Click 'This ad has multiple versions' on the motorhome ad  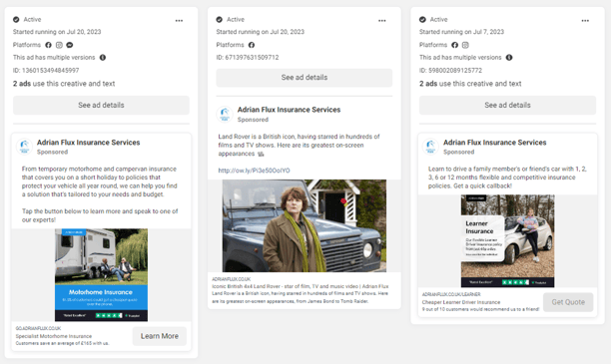click(54, 57)
